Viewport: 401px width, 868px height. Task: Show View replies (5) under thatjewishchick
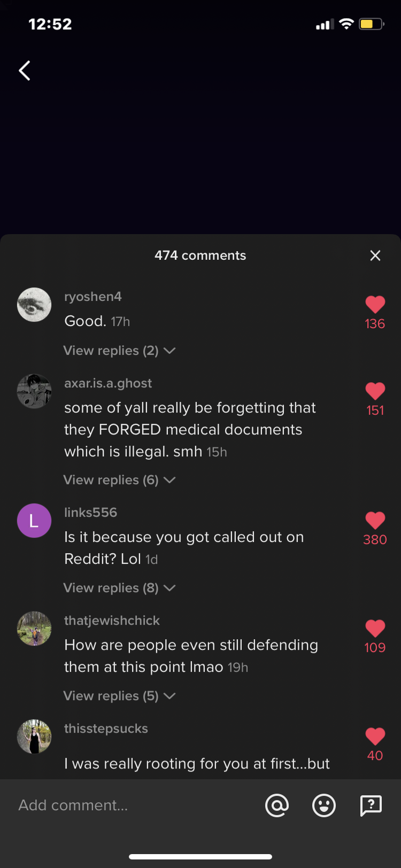(120, 696)
